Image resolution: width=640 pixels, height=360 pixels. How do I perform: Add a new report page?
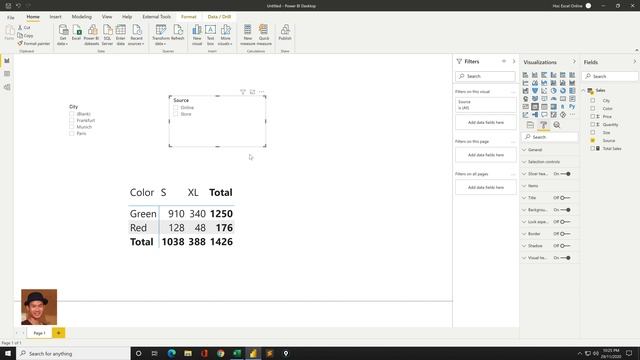pyautogui.click(x=58, y=333)
